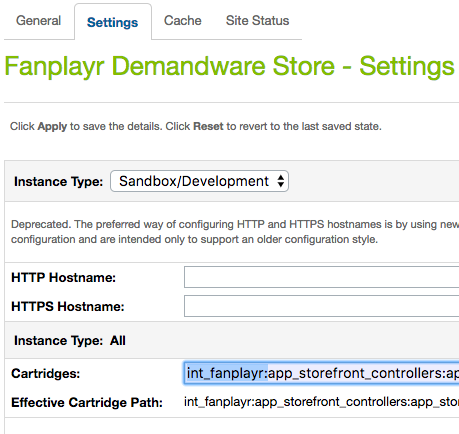Click the Effective Cartridge Path label

point(87,402)
